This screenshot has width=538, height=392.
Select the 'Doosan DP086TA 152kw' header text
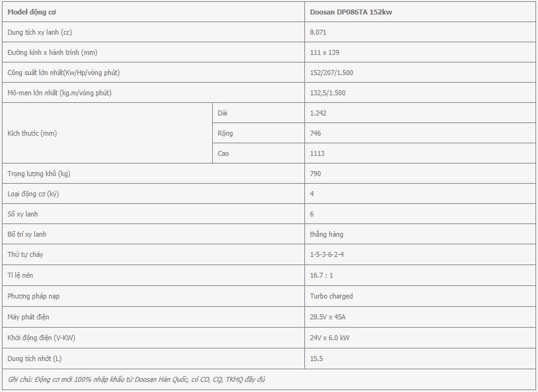[350, 12]
